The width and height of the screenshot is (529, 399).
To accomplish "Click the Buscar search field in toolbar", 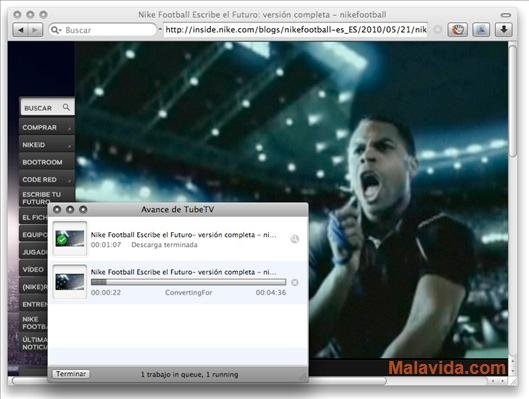I will [x=103, y=30].
